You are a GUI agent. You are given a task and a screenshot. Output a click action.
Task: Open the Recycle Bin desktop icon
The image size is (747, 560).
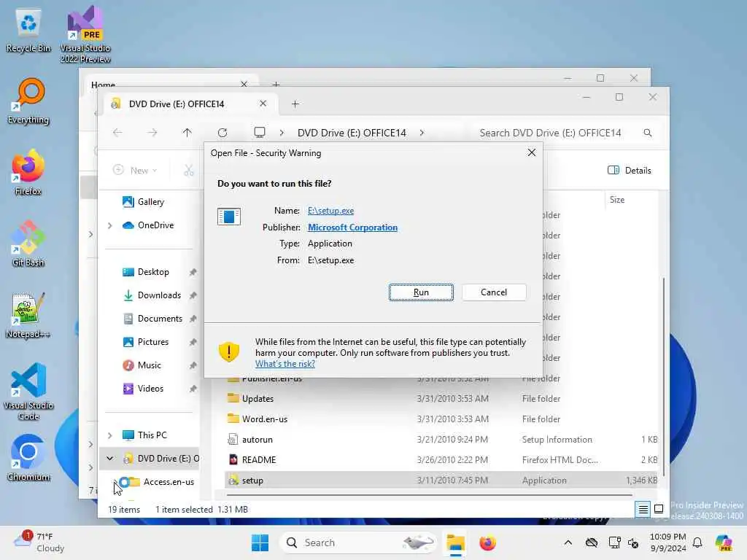click(28, 31)
